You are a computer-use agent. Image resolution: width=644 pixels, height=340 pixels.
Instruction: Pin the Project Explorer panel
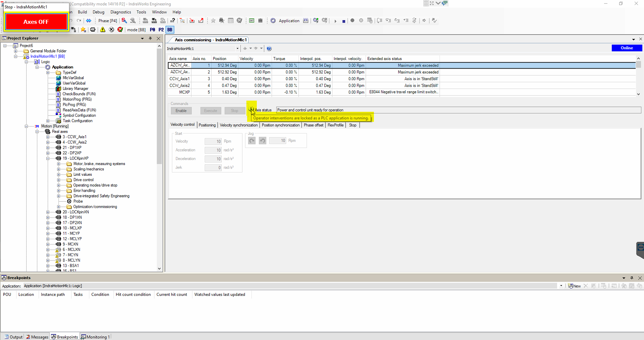pos(150,38)
